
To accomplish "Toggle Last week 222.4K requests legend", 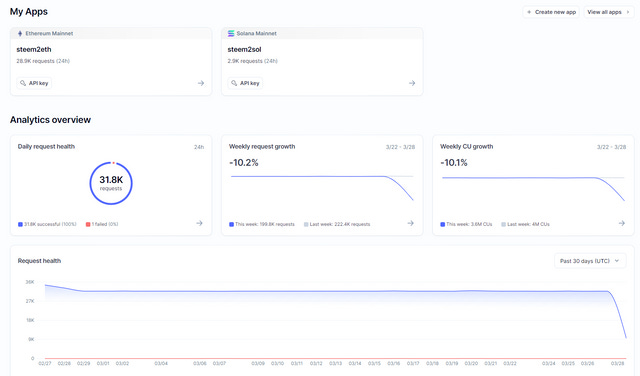I will [x=337, y=224].
